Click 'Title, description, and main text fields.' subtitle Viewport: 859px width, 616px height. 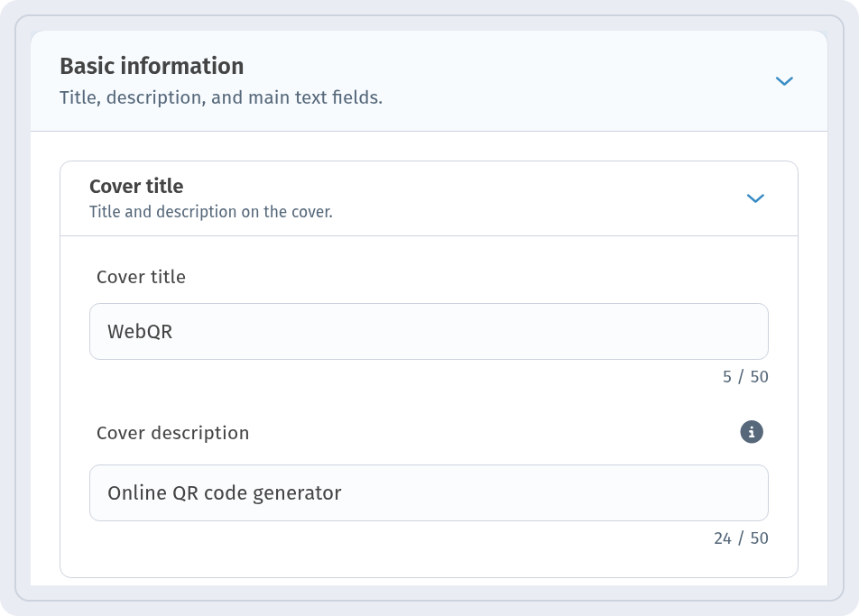click(221, 97)
